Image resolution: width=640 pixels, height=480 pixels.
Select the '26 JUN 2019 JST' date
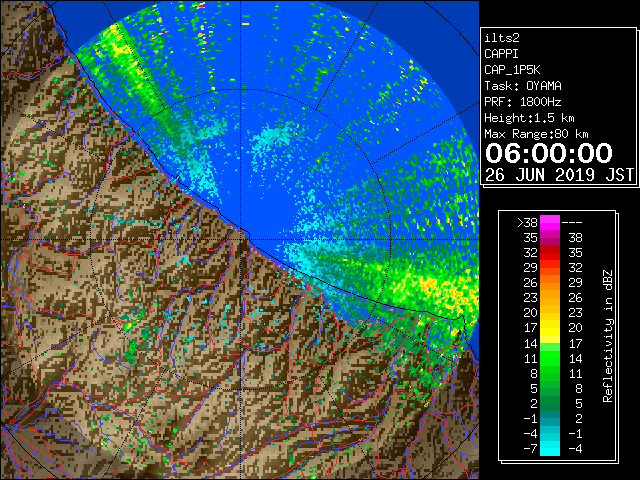(559, 175)
